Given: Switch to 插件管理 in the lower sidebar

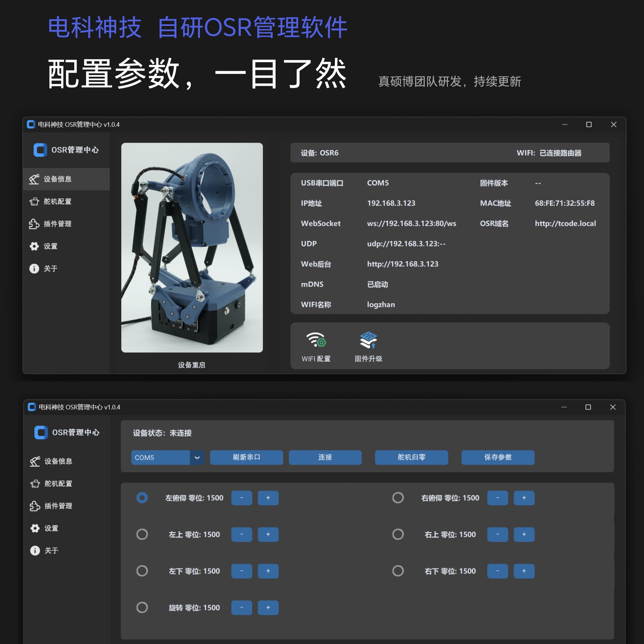Looking at the screenshot, I should [58, 506].
